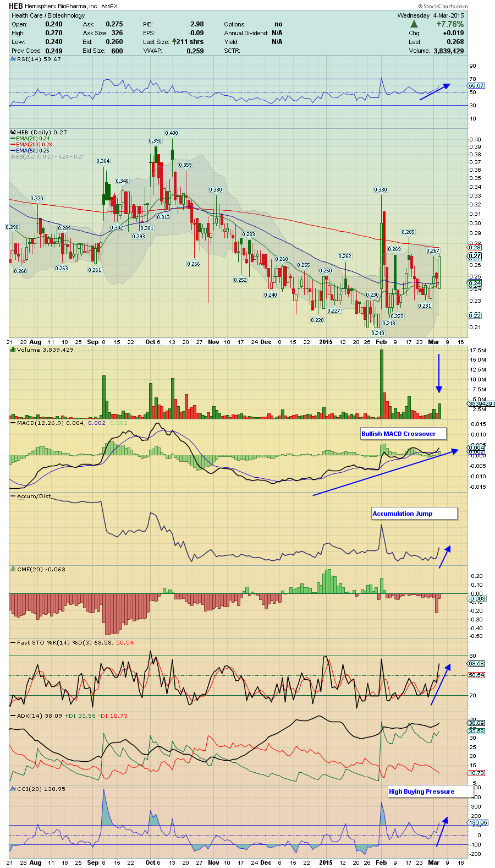Viewport: 495px width, 868px height.
Task: Click the green arrow beside Last Size
Action: click(x=174, y=42)
